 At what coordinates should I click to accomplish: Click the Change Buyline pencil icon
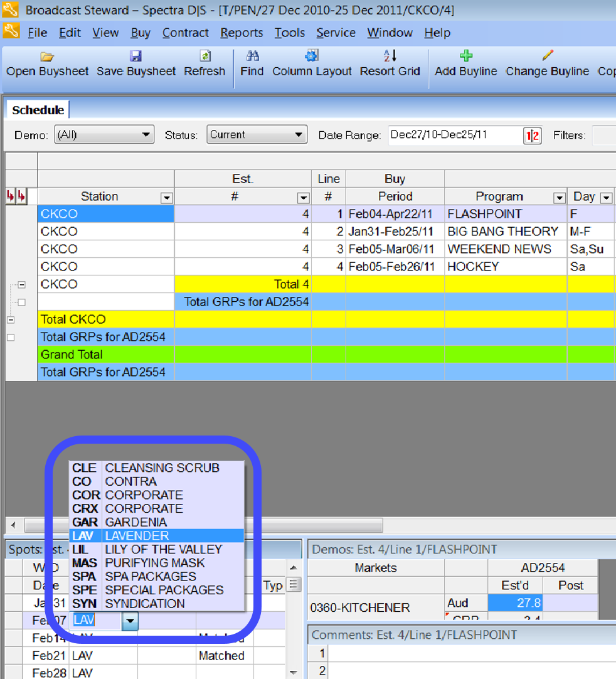pyautogui.click(x=547, y=55)
